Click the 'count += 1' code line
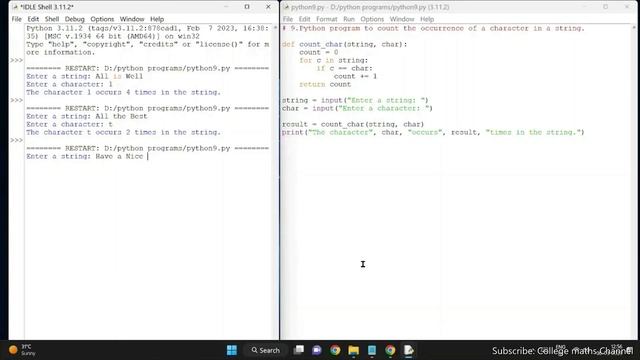The image size is (640, 360). [x=356, y=76]
